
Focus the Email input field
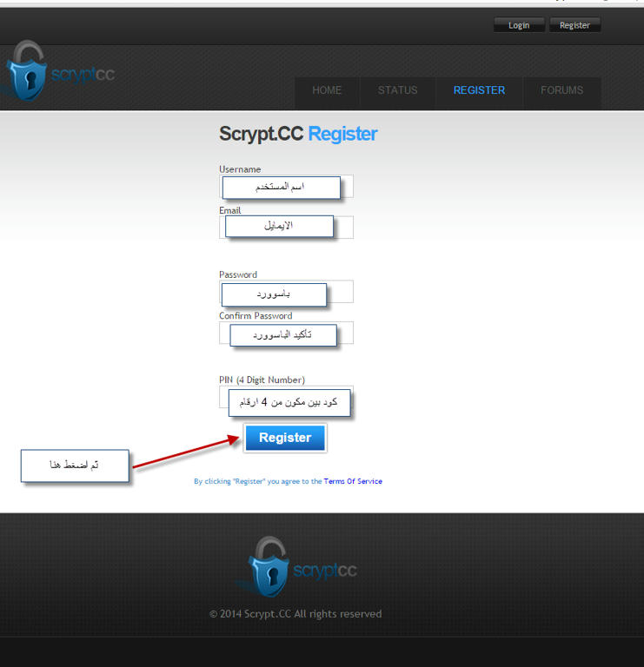click(286, 228)
